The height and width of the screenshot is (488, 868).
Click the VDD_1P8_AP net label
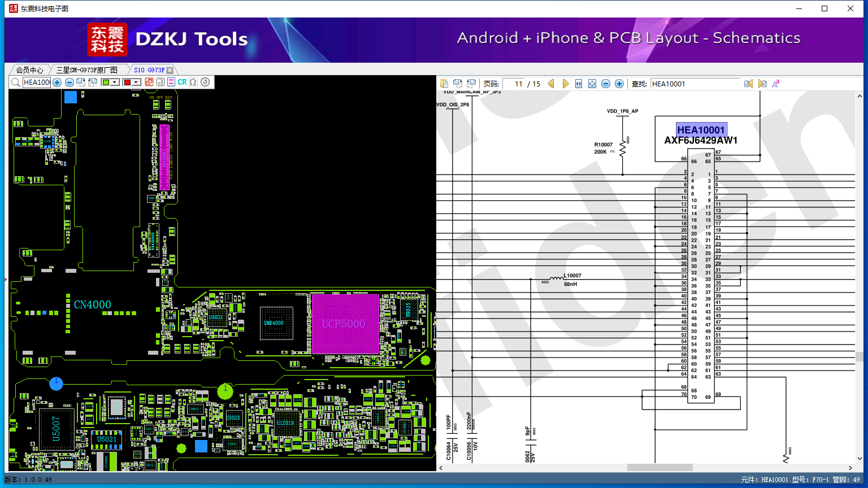(622, 111)
